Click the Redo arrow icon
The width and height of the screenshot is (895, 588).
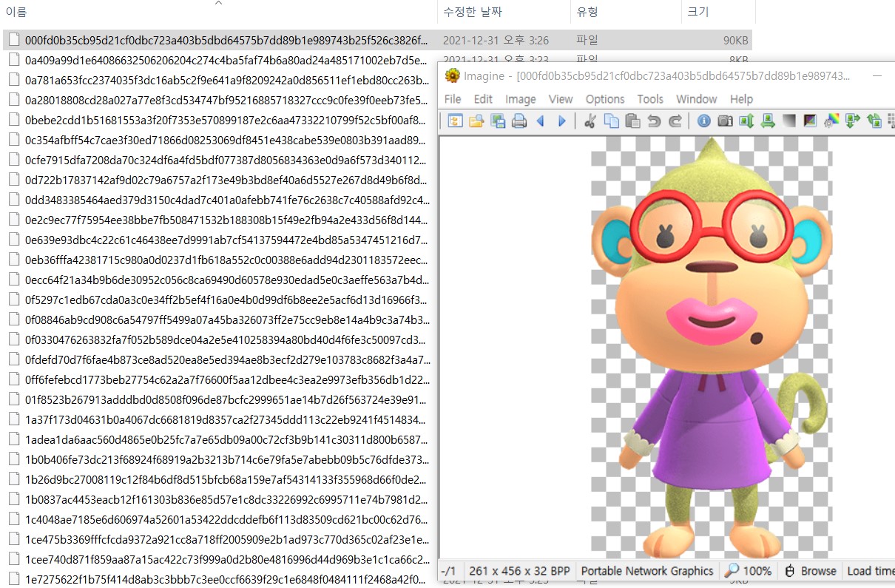click(x=675, y=121)
